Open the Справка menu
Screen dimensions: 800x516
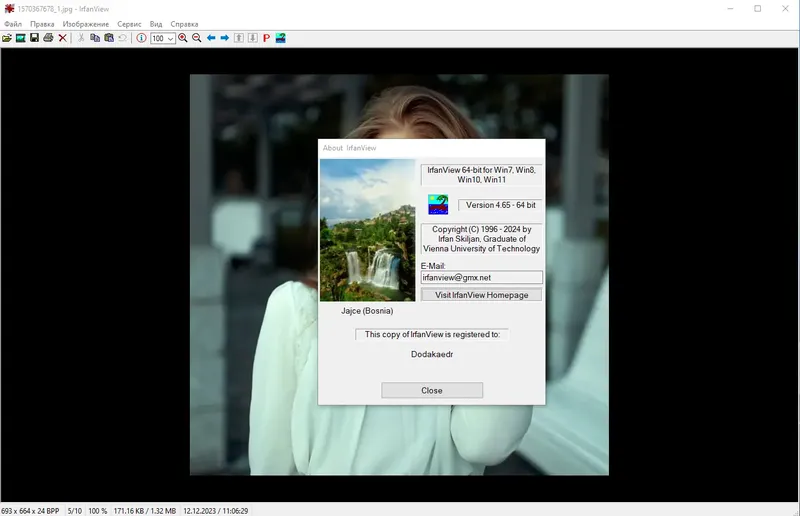(x=184, y=24)
